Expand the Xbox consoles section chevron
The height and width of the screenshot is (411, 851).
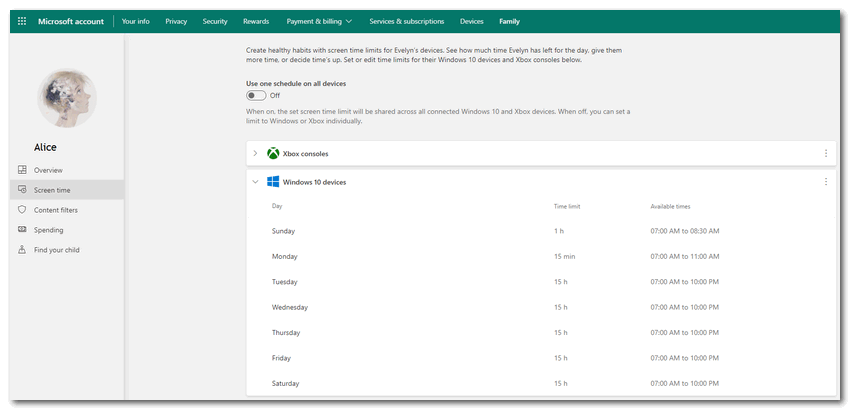click(255, 154)
